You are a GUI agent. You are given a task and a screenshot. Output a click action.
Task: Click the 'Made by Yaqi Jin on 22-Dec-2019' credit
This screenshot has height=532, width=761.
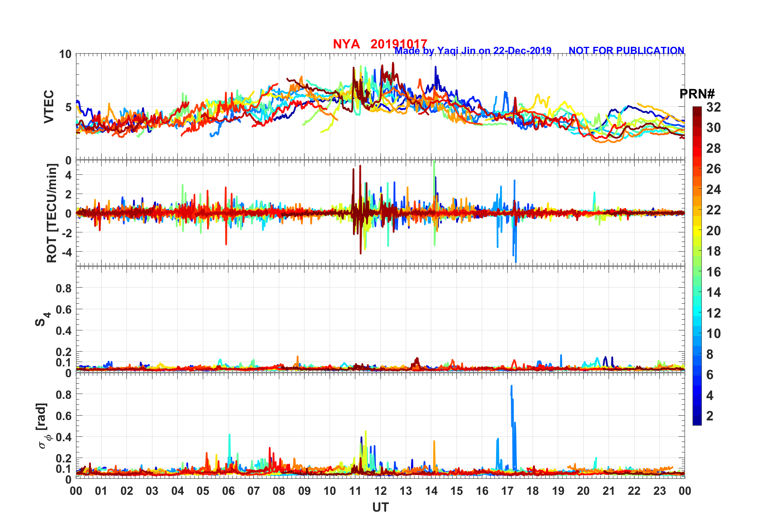point(473,51)
